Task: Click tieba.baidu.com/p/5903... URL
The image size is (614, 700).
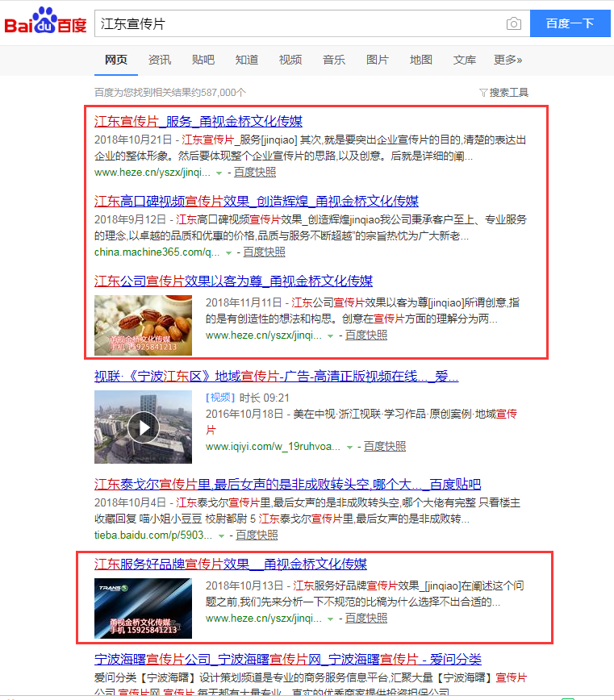Action: [x=153, y=535]
